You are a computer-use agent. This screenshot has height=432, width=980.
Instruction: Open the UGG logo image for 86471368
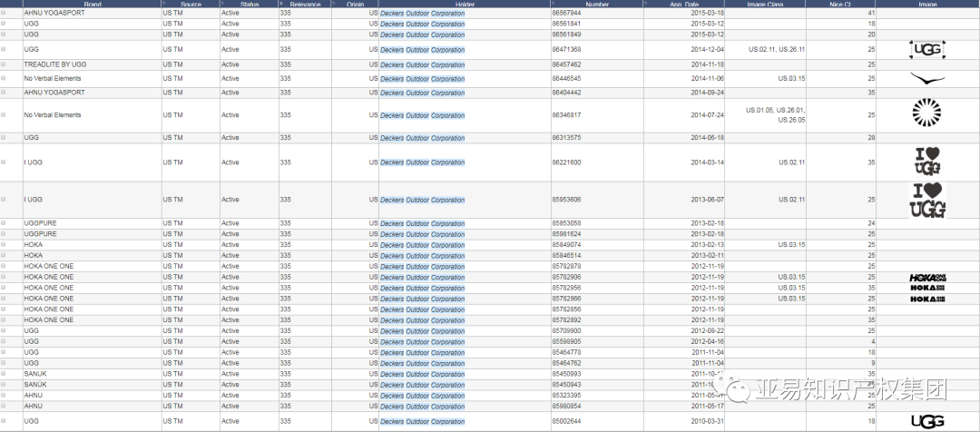[926, 49]
